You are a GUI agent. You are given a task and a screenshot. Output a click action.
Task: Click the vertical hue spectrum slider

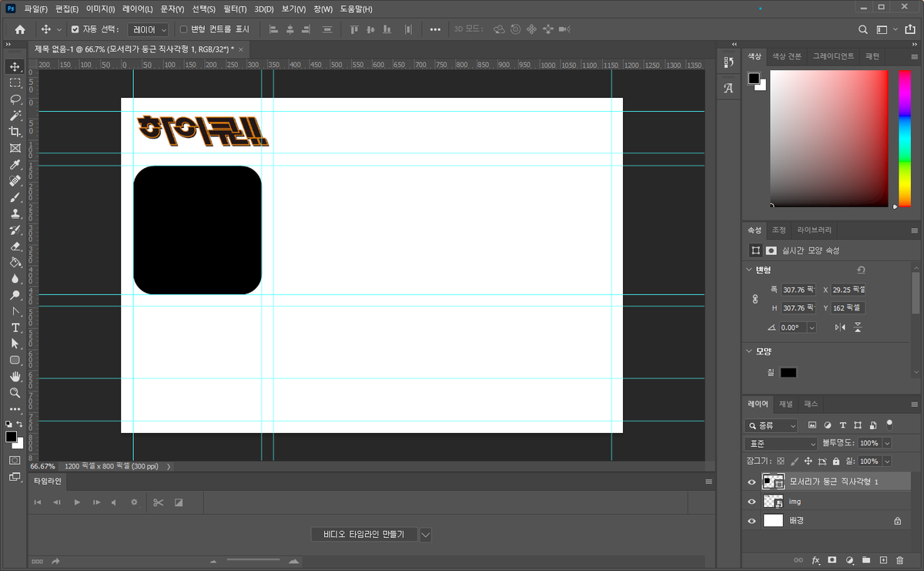pos(904,139)
